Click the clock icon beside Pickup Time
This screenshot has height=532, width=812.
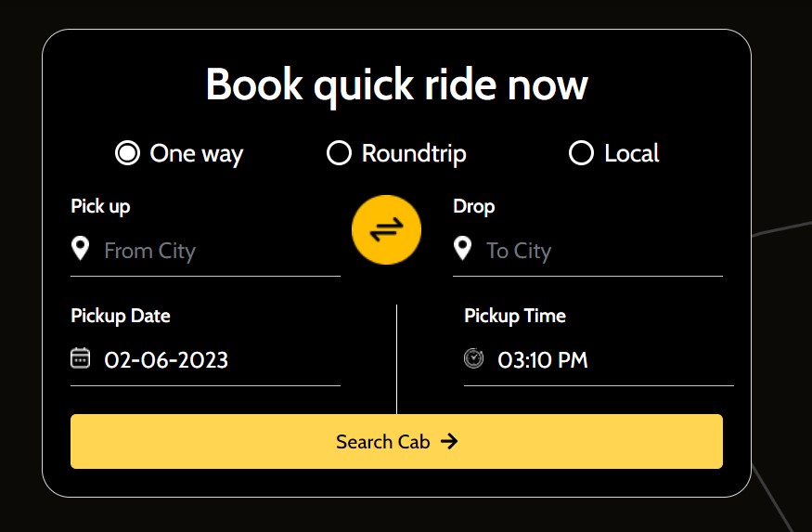pos(473,358)
